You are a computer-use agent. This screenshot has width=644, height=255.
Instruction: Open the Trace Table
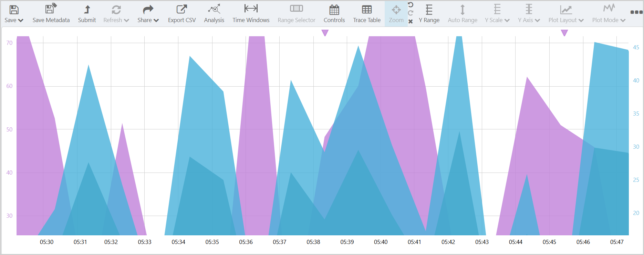pos(366,9)
